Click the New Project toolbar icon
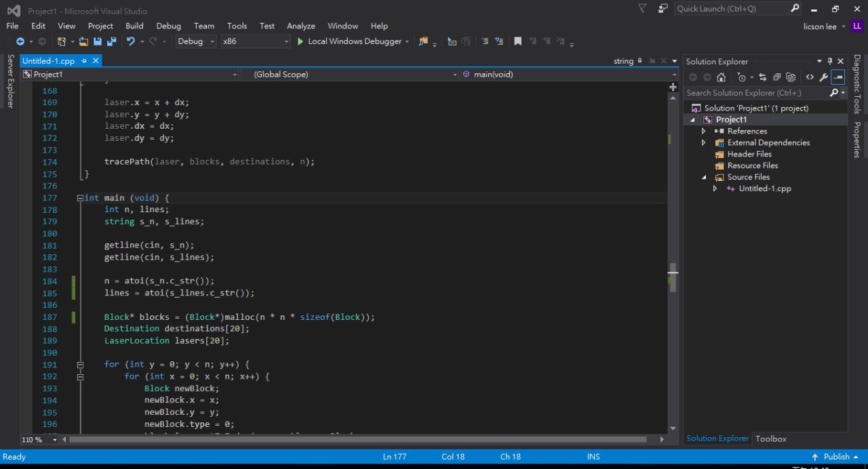The width and height of the screenshot is (868, 469). pyautogui.click(x=61, y=41)
